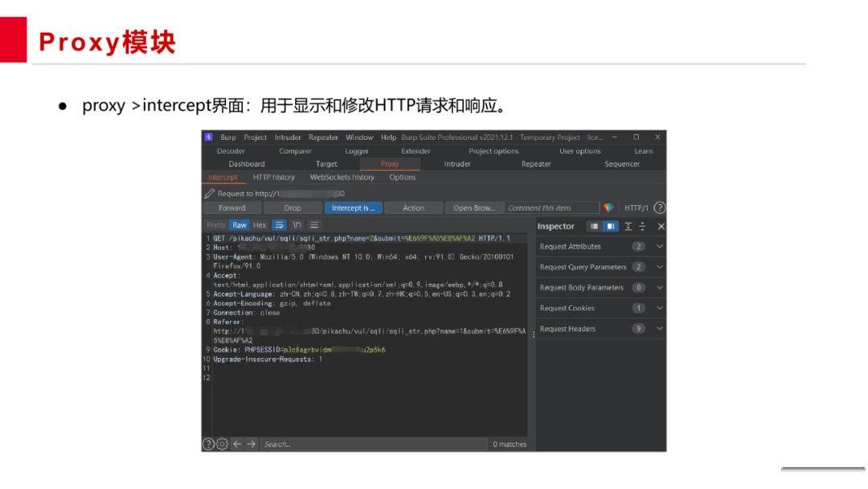The image size is (868, 489).
Task: Open the highlight color picker icon
Action: [x=608, y=208]
